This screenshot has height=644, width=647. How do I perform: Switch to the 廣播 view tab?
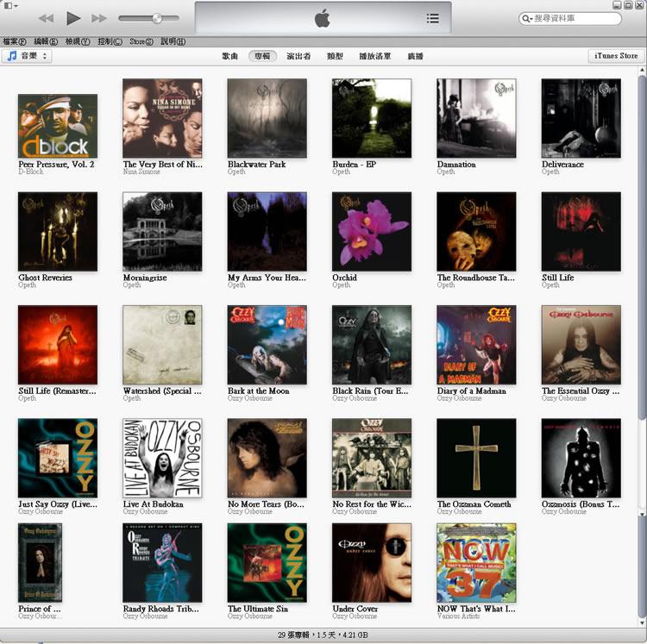[415, 56]
